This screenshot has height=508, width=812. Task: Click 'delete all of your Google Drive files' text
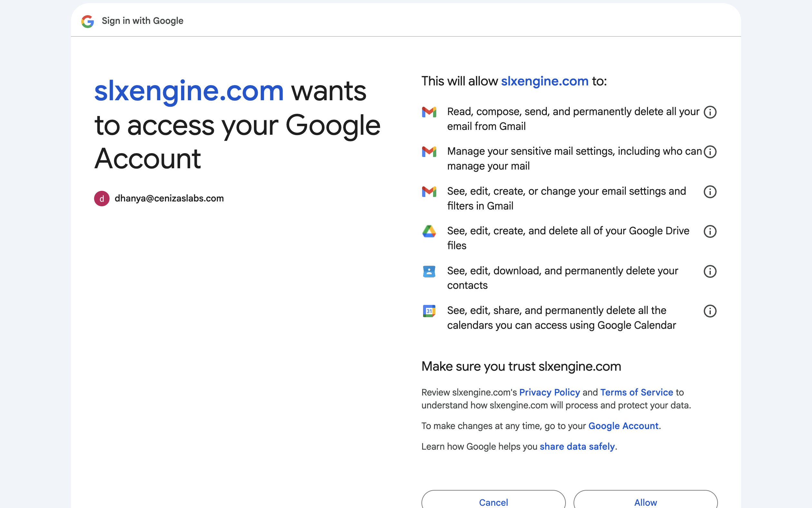coord(568,238)
